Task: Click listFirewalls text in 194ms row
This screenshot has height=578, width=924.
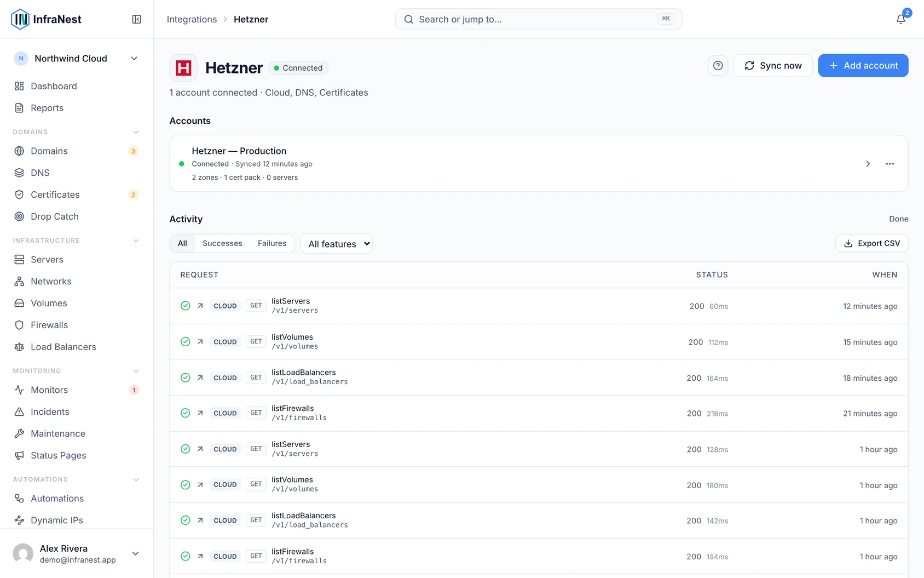Action: pos(293,552)
